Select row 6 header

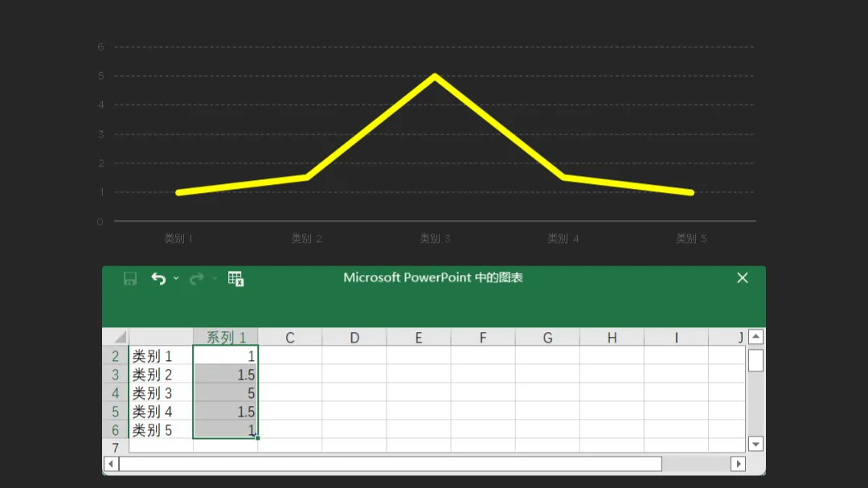tap(116, 429)
